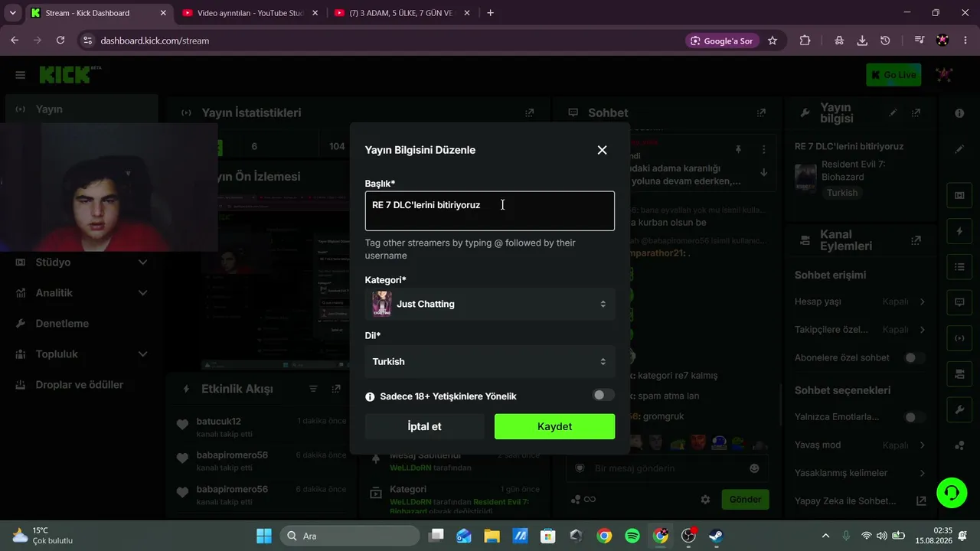Click the Google'a Sor button
Screen dimensions: 980x551
pyautogui.click(x=721, y=41)
